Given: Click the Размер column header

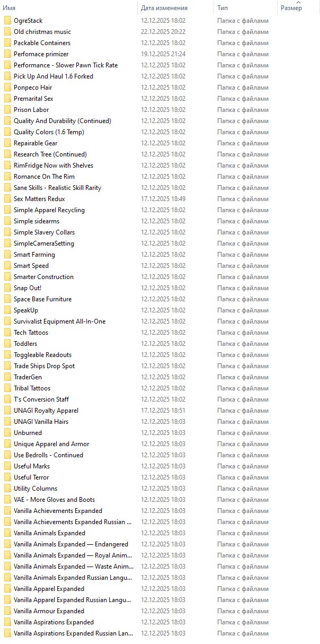Looking at the screenshot, I should click(298, 8).
